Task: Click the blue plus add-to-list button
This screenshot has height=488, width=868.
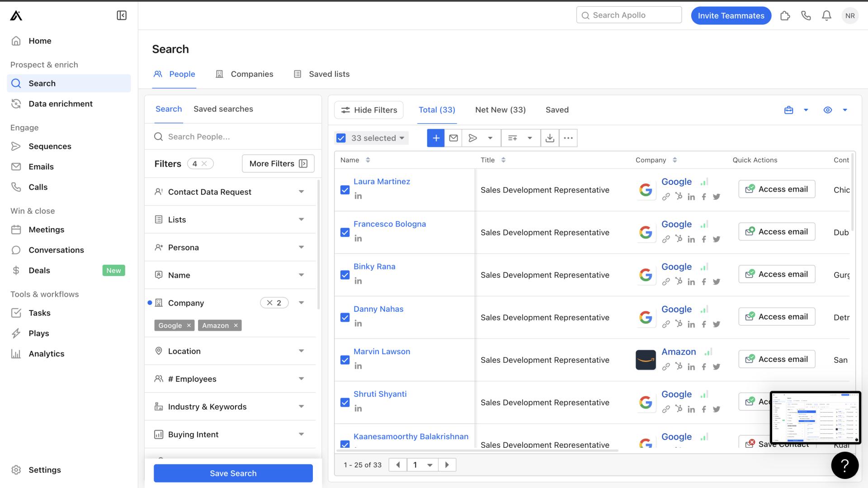Action: click(x=436, y=138)
